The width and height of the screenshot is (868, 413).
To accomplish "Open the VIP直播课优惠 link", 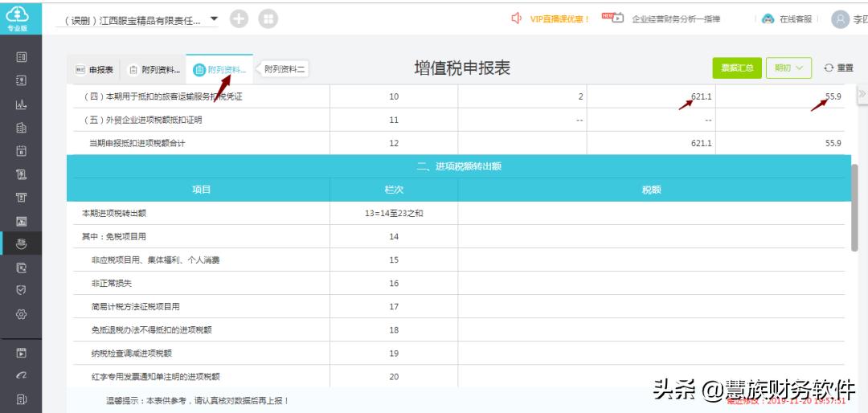I will [x=559, y=18].
